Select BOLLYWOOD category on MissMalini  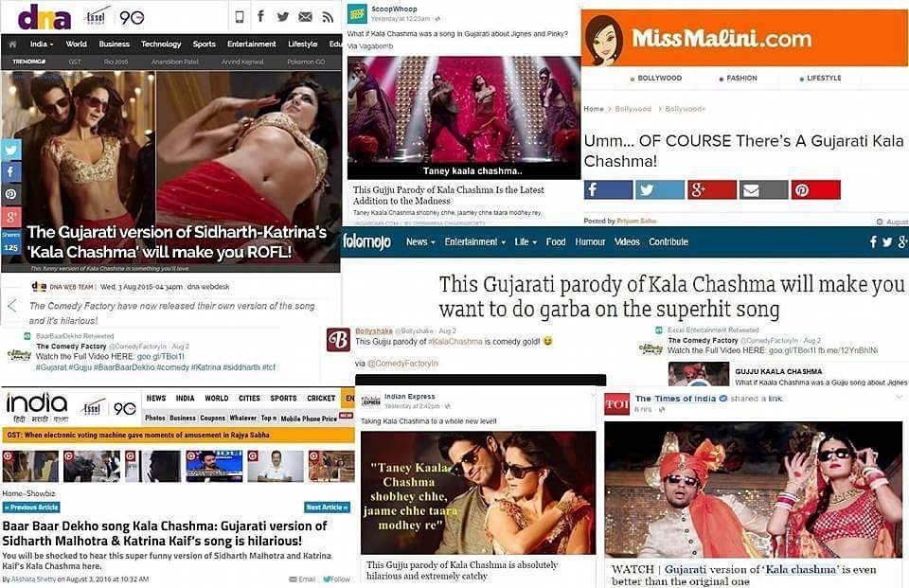point(655,79)
